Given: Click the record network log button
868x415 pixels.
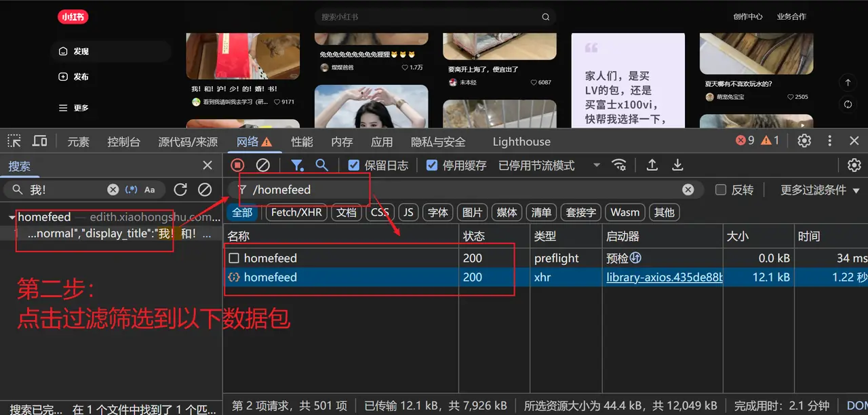Looking at the screenshot, I should (x=237, y=165).
